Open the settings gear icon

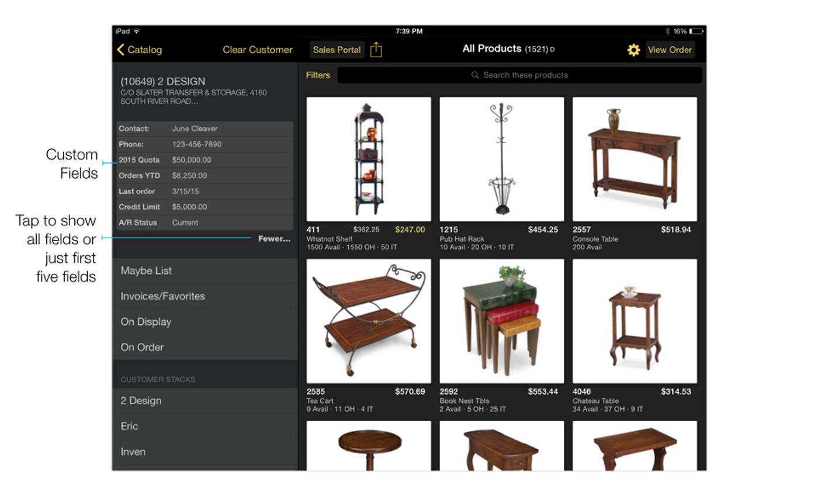tap(633, 50)
